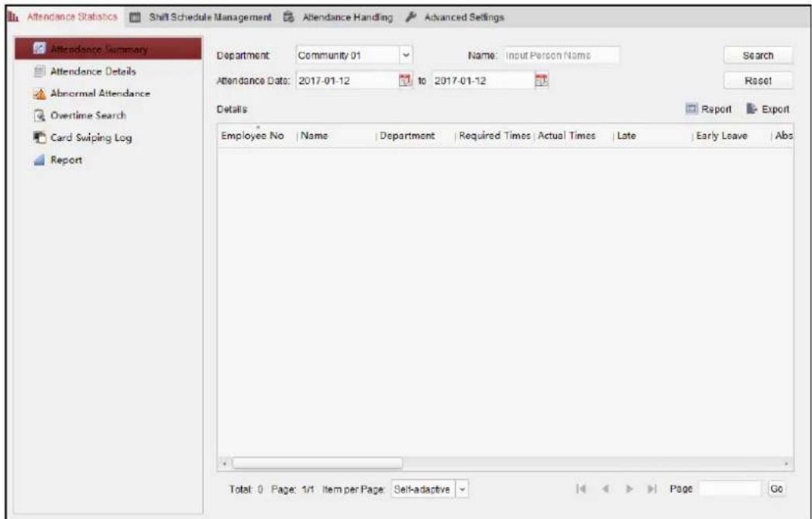
Task: Click the Export button
Action: pyautogui.click(x=768, y=109)
